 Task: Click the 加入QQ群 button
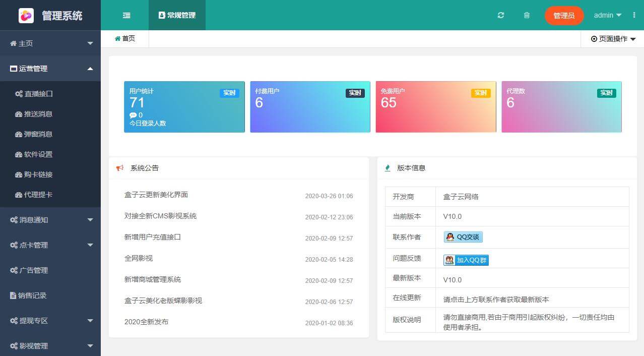coord(466,260)
